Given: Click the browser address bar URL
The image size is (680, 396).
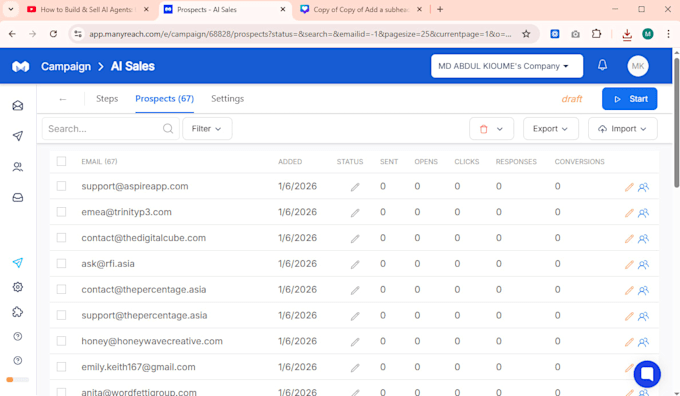Looking at the screenshot, I should [300, 34].
